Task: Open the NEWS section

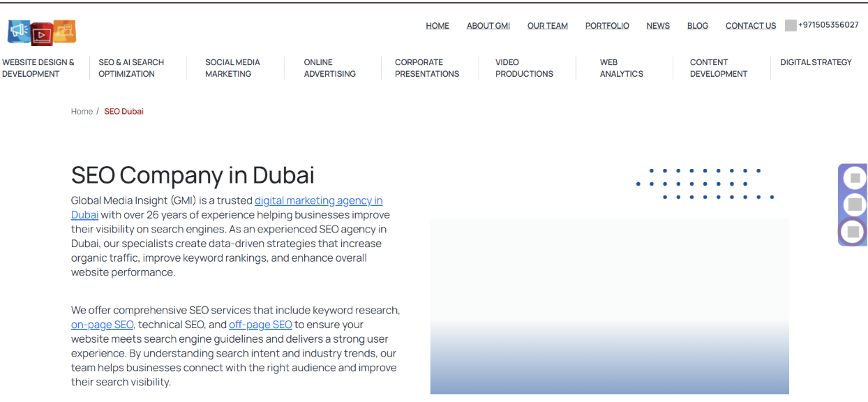Action: [x=658, y=26]
